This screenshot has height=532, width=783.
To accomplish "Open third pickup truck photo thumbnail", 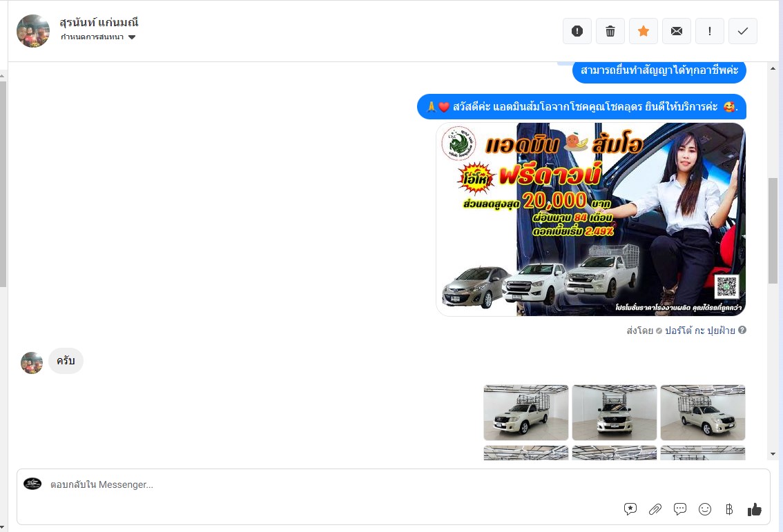I will click(x=703, y=413).
